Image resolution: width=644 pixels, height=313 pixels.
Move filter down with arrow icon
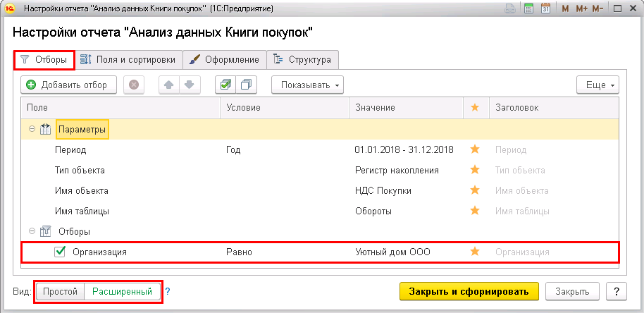(190, 85)
